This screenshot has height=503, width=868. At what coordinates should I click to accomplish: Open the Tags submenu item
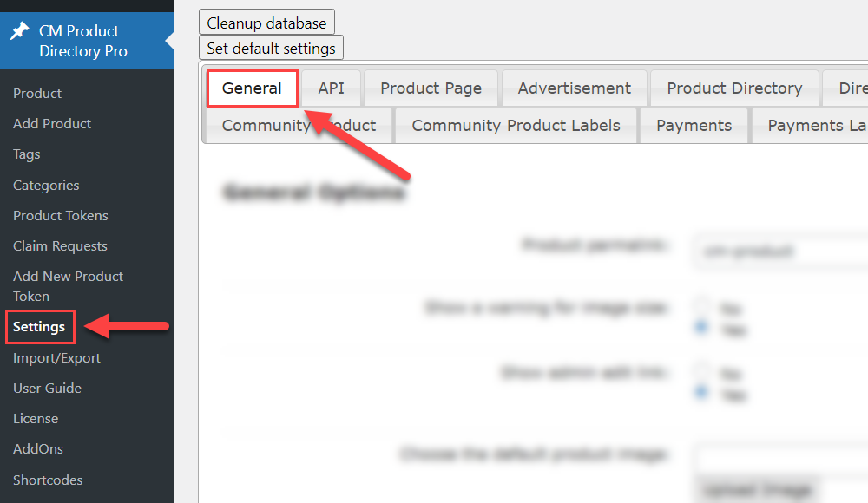[x=27, y=154]
